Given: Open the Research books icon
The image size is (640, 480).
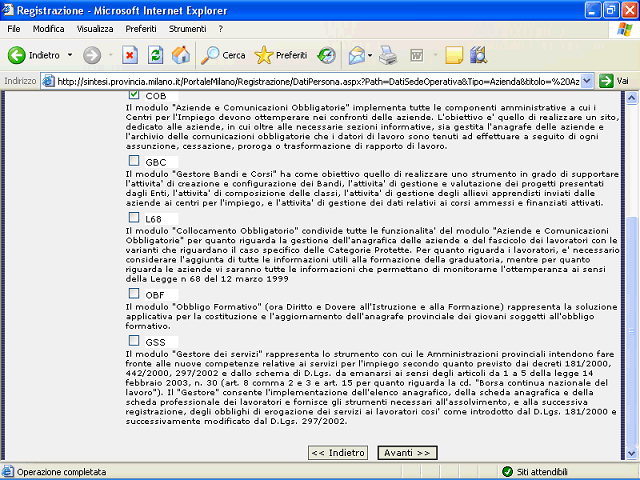Looking at the screenshot, I should (x=478, y=55).
